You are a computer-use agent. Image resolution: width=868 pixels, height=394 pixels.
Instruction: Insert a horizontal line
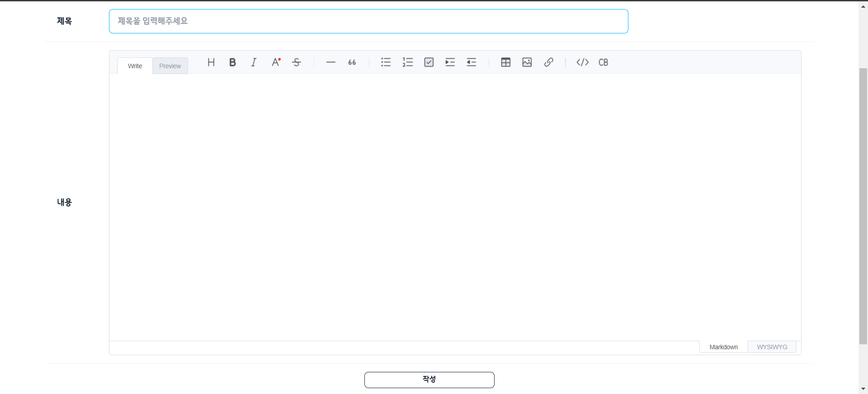coord(331,62)
